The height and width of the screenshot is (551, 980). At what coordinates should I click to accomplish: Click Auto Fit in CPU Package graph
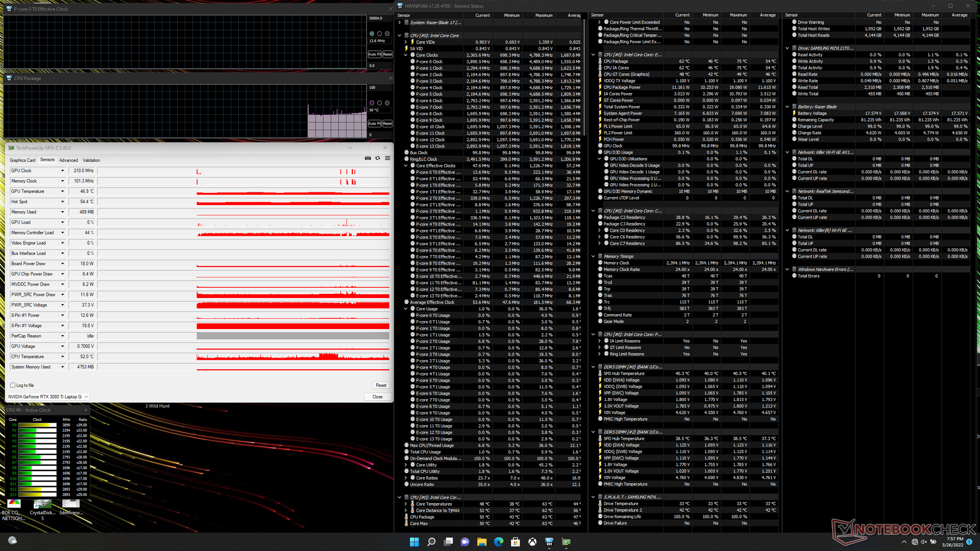click(x=375, y=123)
